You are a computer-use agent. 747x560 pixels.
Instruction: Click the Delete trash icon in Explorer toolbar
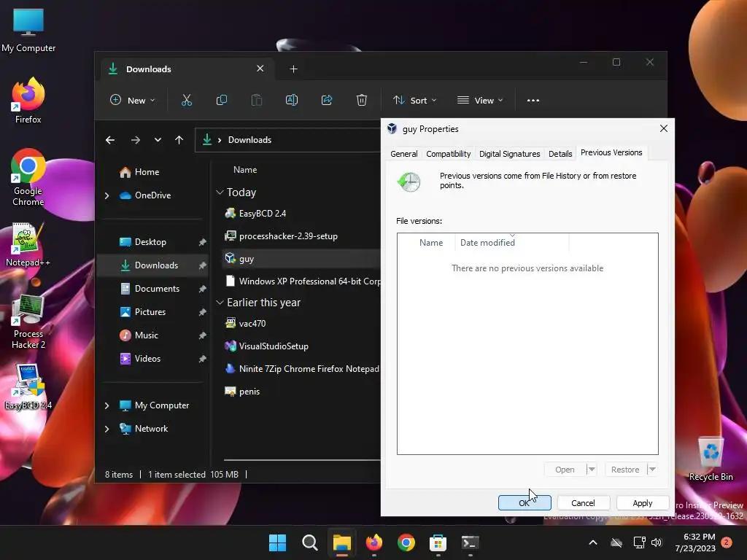coord(362,100)
